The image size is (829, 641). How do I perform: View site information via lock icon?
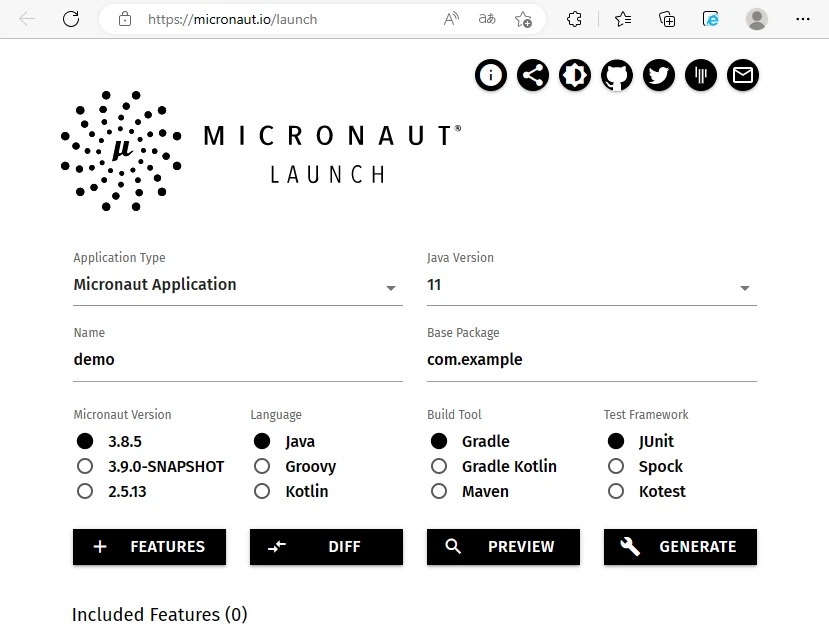pos(125,20)
